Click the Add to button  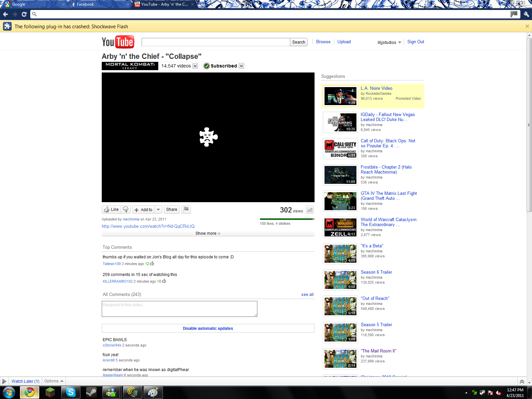[144, 209]
